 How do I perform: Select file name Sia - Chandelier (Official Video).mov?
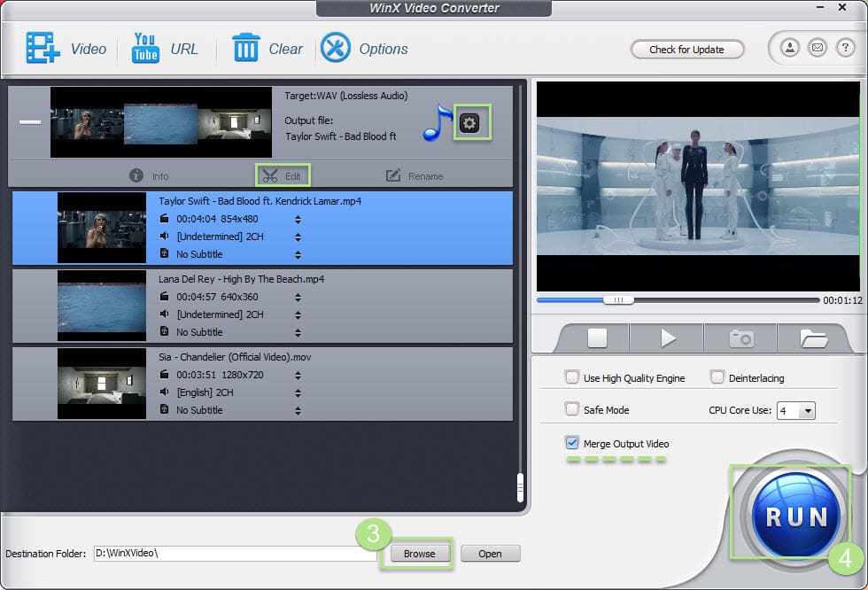click(x=235, y=357)
